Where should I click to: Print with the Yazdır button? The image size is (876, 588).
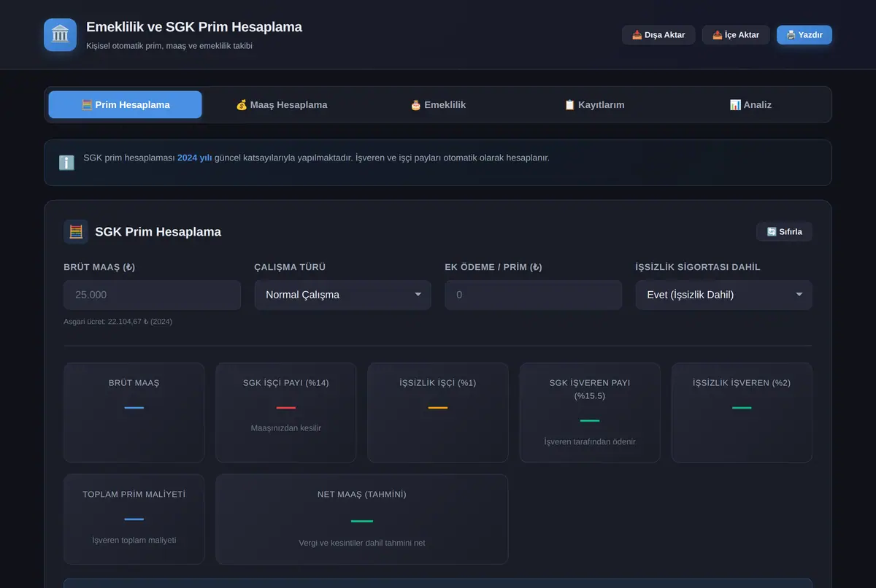tap(804, 35)
